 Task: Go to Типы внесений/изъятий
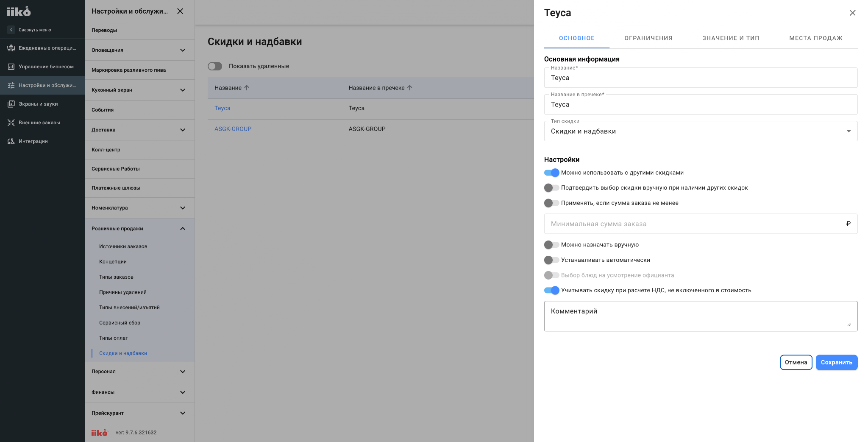[x=129, y=308]
